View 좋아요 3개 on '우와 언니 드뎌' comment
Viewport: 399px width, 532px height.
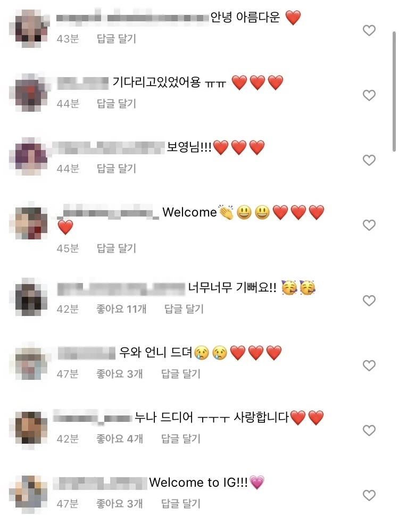(x=119, y=374)
